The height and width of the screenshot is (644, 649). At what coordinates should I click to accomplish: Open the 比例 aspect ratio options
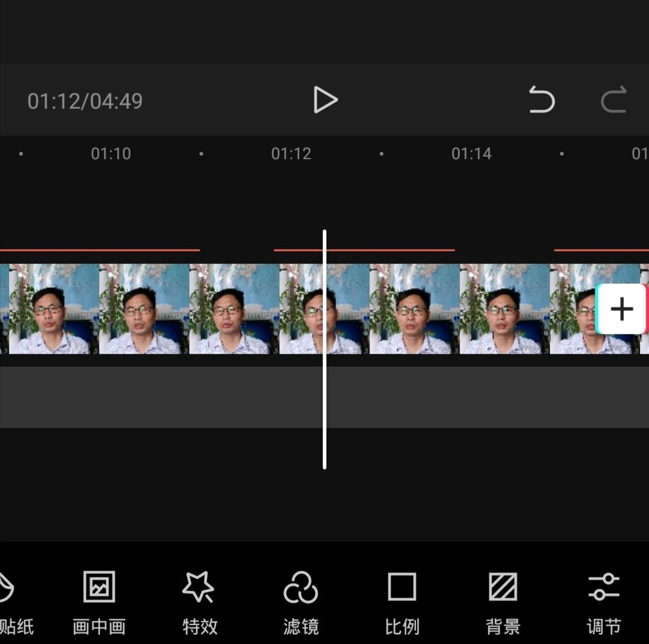[401, 601]
